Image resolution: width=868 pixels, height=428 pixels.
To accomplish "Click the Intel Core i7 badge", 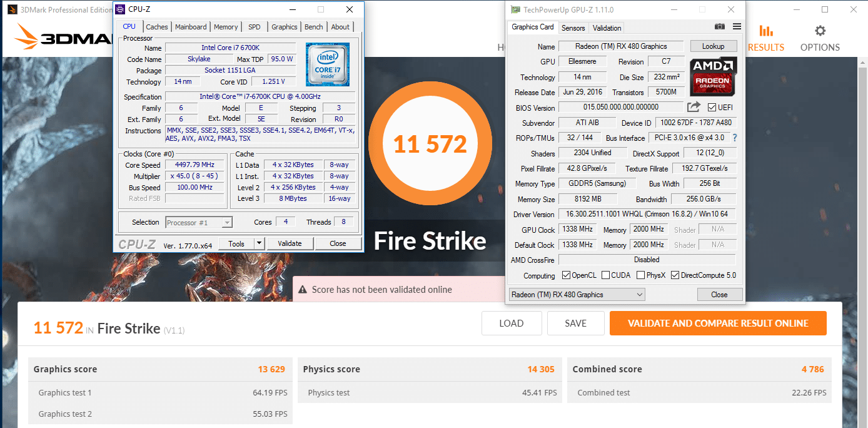I will (x=327, y=64).
